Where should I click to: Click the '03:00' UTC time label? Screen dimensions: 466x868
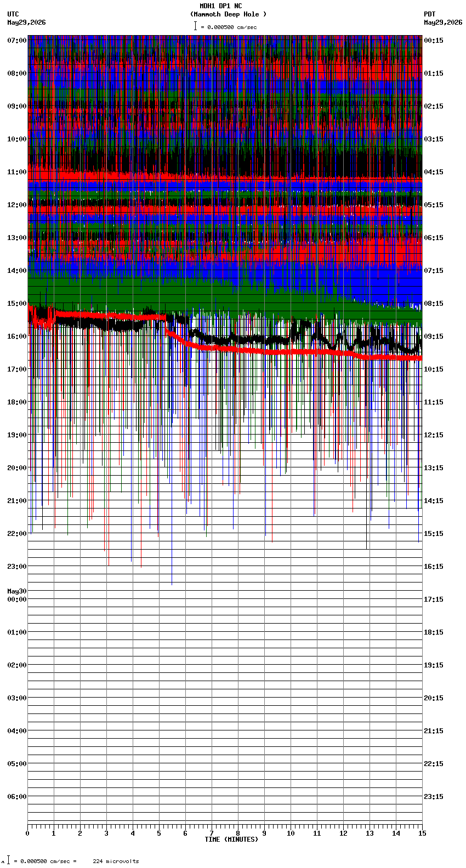click(x=17, y=698)
